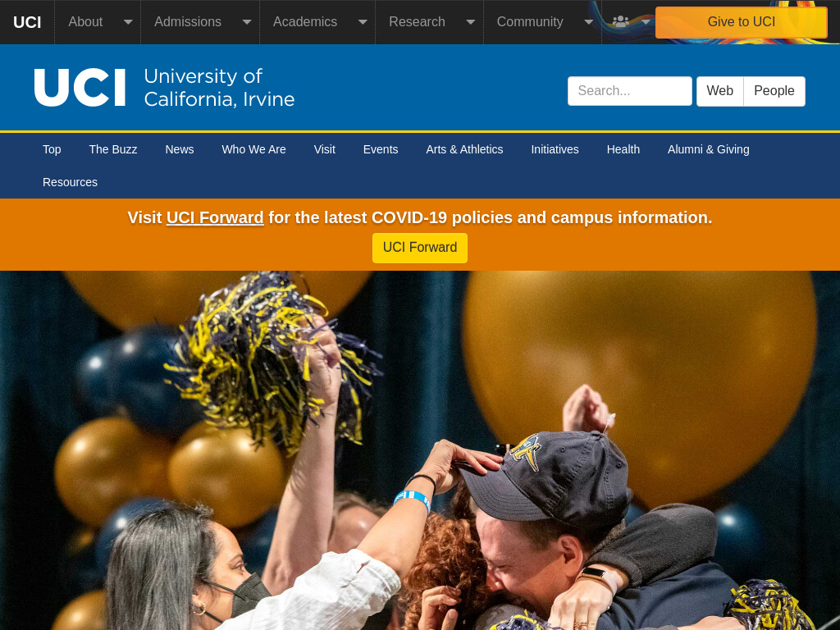Viewport: 840px width, 630px height.
Task: Expand the About dropdown arrow
Action: tap(128, 22)
